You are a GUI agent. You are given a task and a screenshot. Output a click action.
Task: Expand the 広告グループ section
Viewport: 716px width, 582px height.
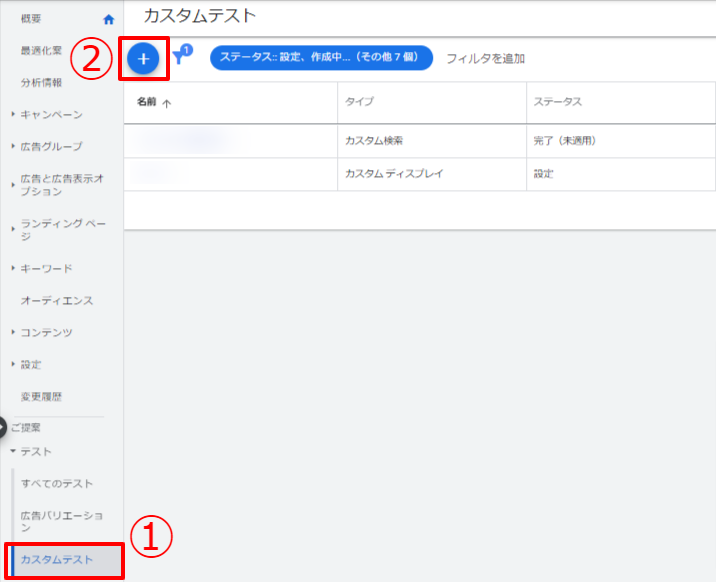13,147
